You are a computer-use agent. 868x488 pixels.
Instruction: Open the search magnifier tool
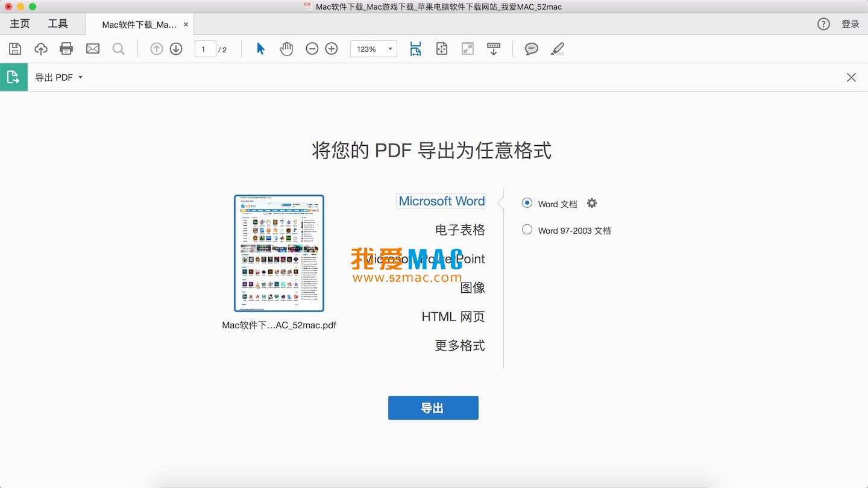(x=119, y=49)
